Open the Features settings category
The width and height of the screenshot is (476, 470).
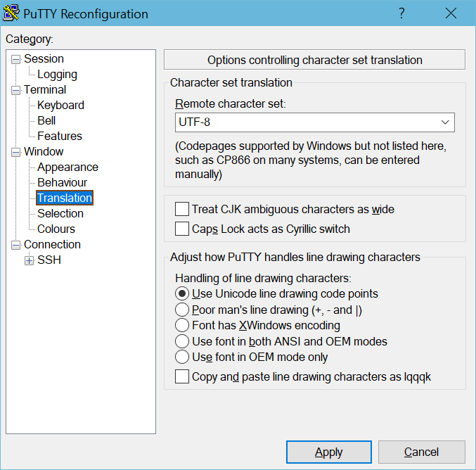pos(60,136)
